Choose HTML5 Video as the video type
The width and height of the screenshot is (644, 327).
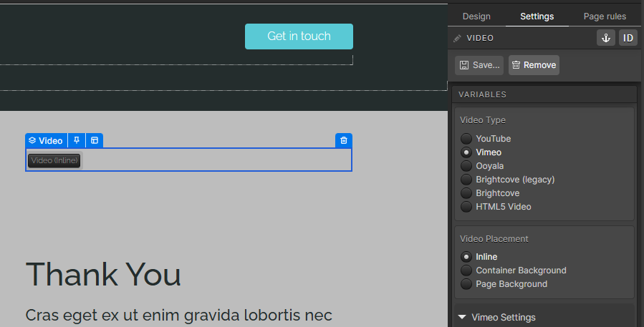466,207
